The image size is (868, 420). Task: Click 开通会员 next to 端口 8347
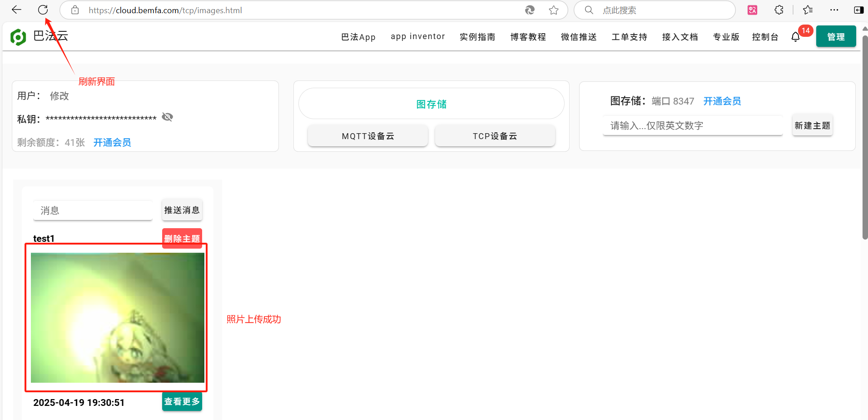722,101
